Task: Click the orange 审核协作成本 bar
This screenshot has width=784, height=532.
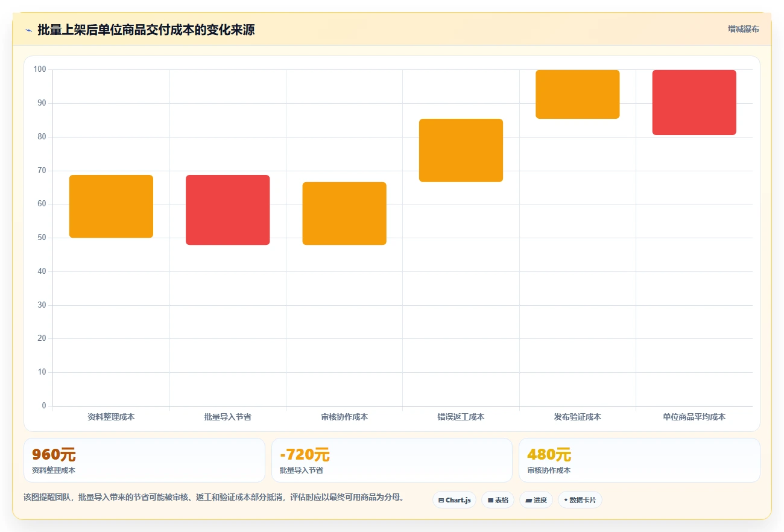Action: pyautogui.click(x=344, y=214)
